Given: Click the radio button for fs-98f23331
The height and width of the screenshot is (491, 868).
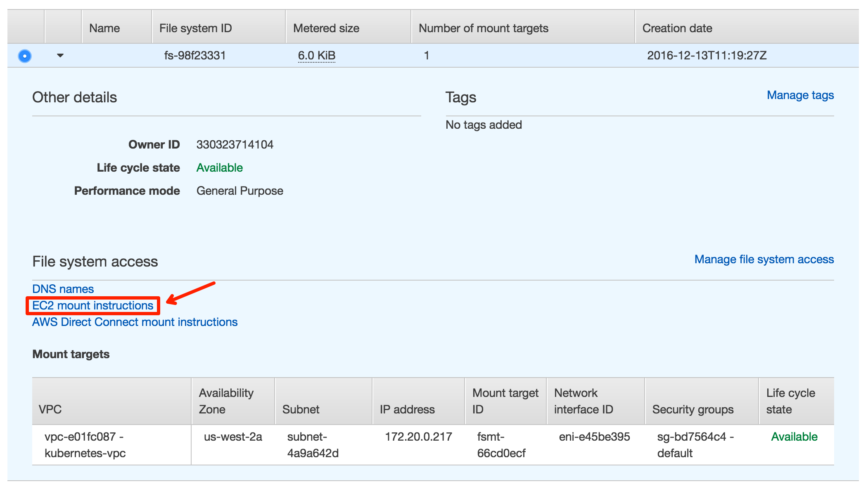Looking at the screenshot, I should coord(24,56).
